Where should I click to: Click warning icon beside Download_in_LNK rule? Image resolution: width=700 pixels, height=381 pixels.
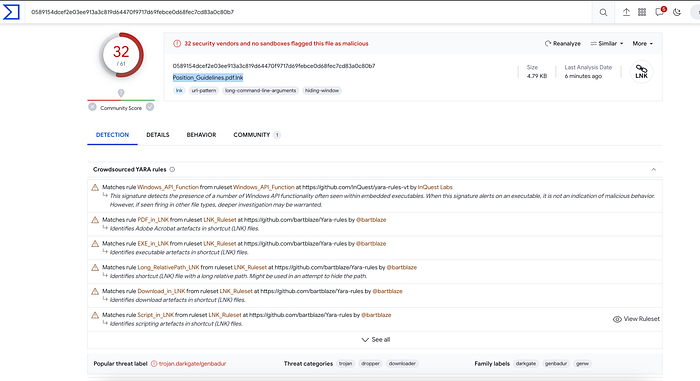pos(95,292)
